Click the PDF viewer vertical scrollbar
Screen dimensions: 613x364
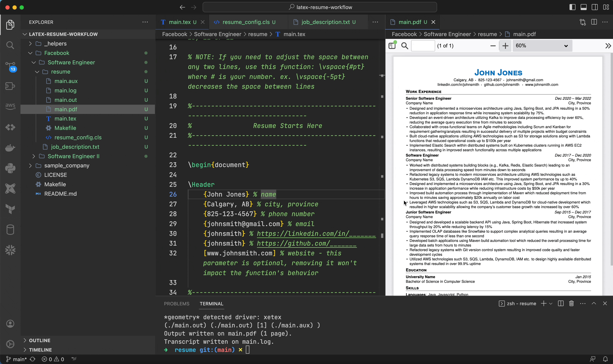click(612, 159)
